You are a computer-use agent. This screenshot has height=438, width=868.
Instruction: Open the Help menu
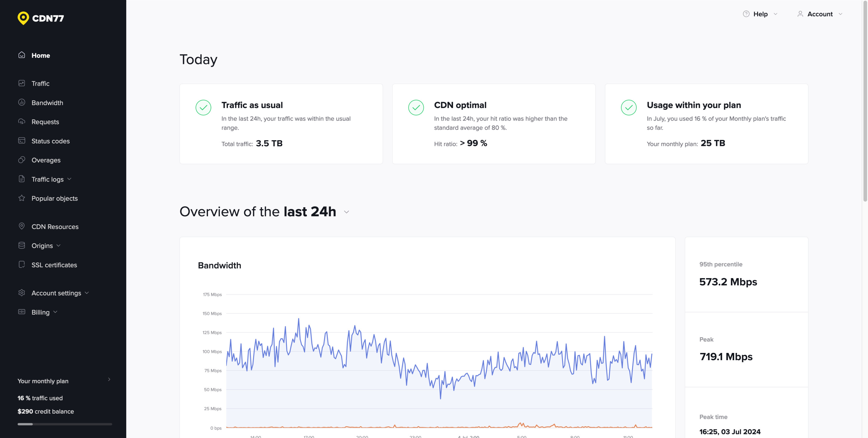(760, 14)
